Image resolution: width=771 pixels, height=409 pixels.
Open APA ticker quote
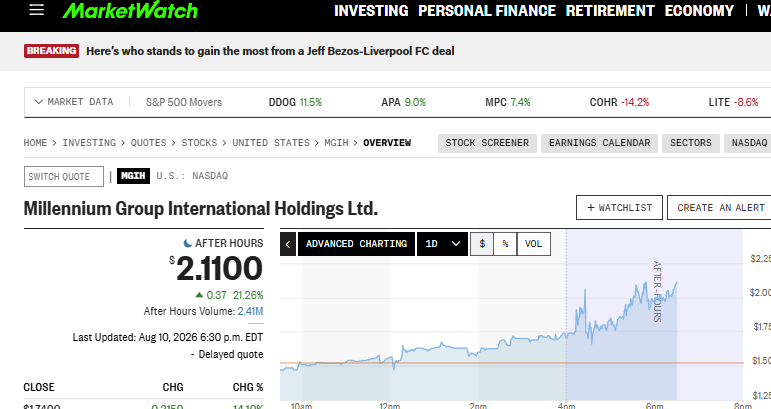coord(404,102)
